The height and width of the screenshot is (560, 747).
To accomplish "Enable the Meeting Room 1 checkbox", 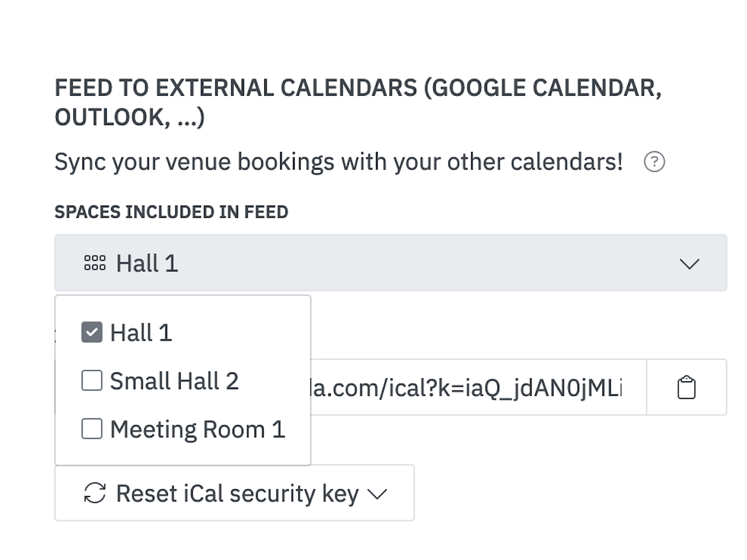I will point(92,429).
